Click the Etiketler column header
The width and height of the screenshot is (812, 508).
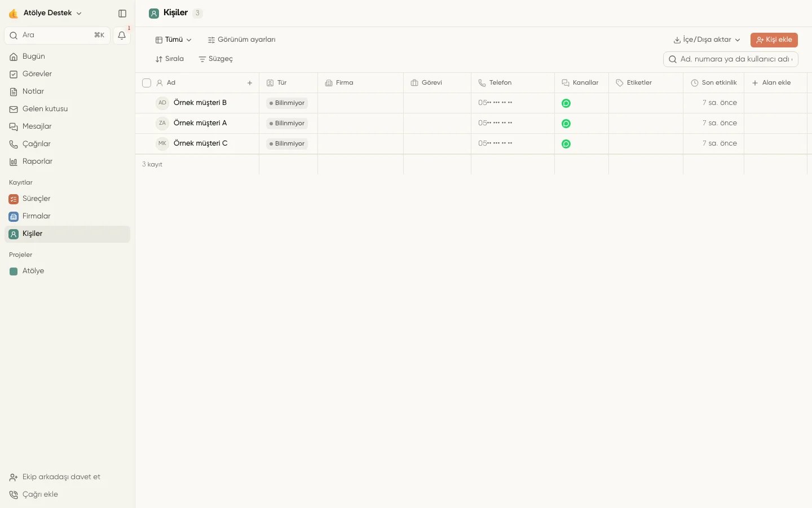[646, 83]
